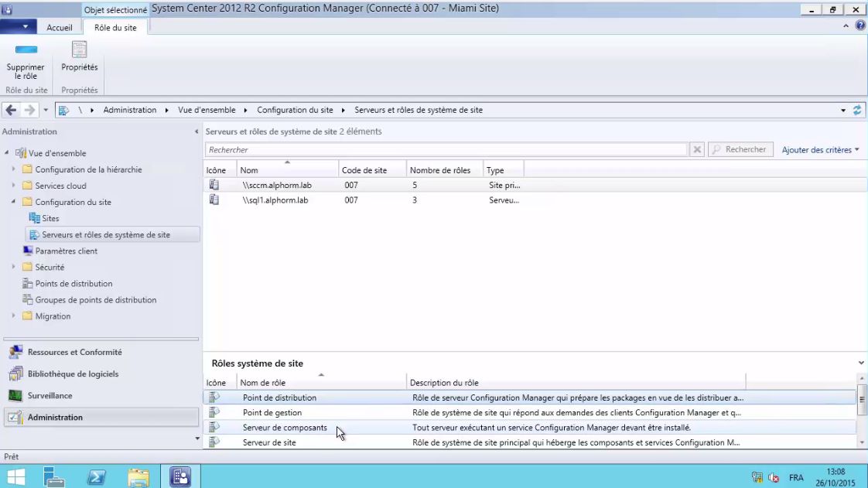This screenshot has height=488, width=868.
Task: Refresh the view with the refresh icon
Action: [x=857, y=110]
